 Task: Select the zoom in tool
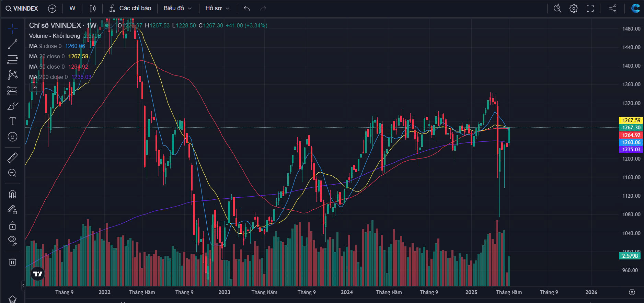[13, 173]
